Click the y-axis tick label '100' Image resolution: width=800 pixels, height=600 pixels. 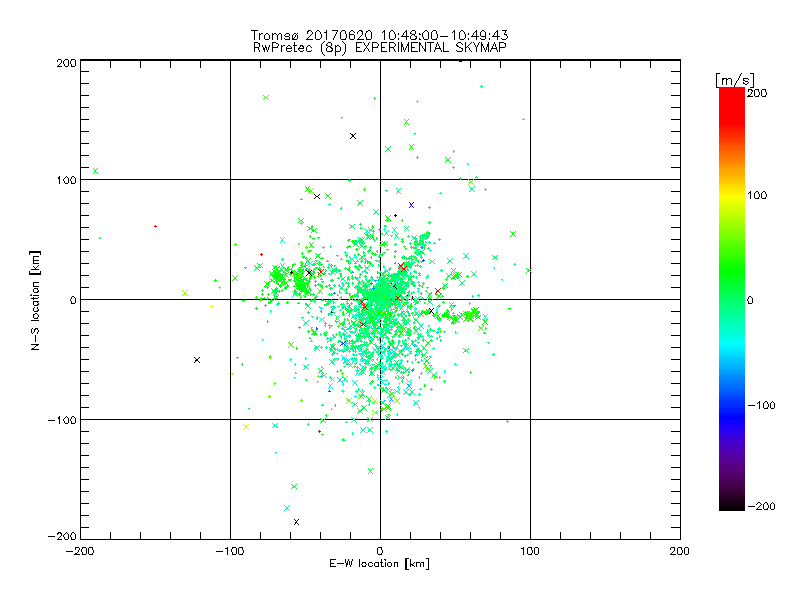point(66,180)
